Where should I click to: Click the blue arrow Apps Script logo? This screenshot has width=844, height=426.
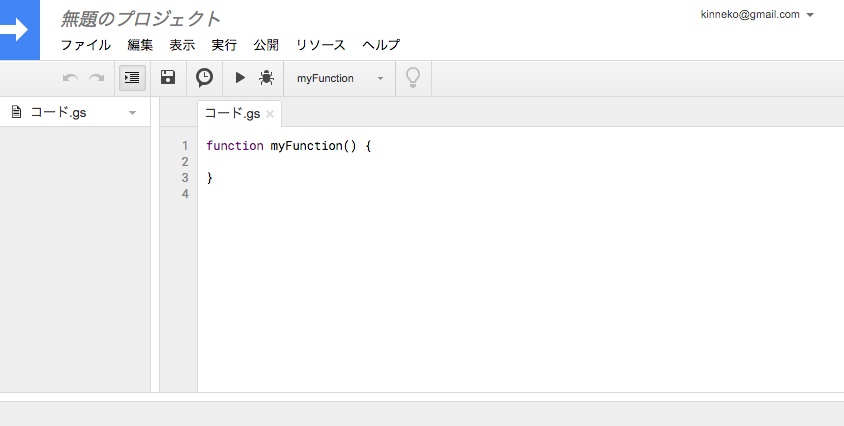coord(18,30)
